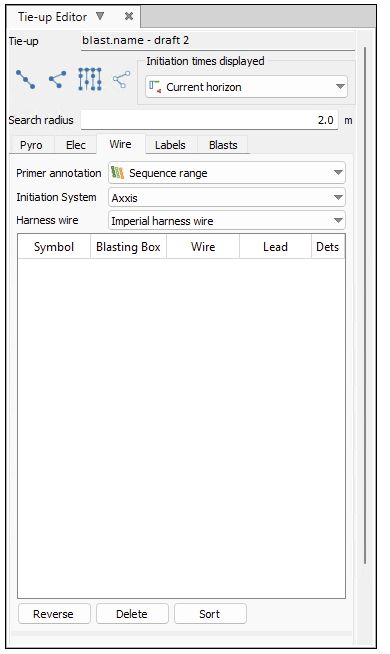The height and width of the screenshot is (654, 390).
Task: Click the branching tie tool icon
Action: click(x=57, y=79)
